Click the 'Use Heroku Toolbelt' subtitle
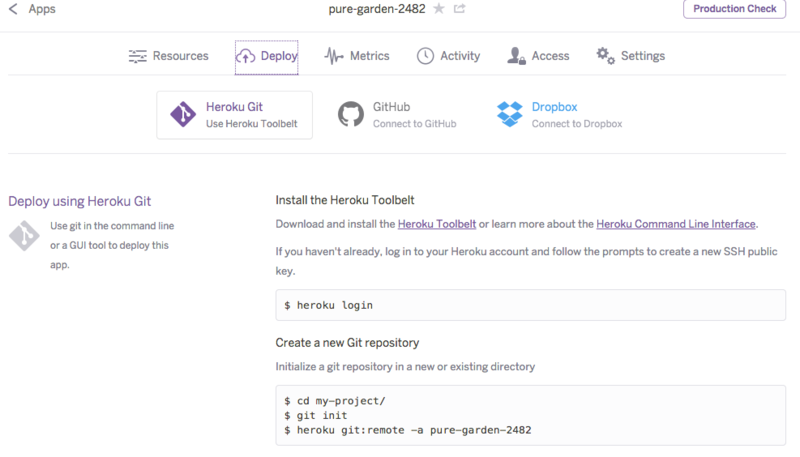 tap(252, 123)
